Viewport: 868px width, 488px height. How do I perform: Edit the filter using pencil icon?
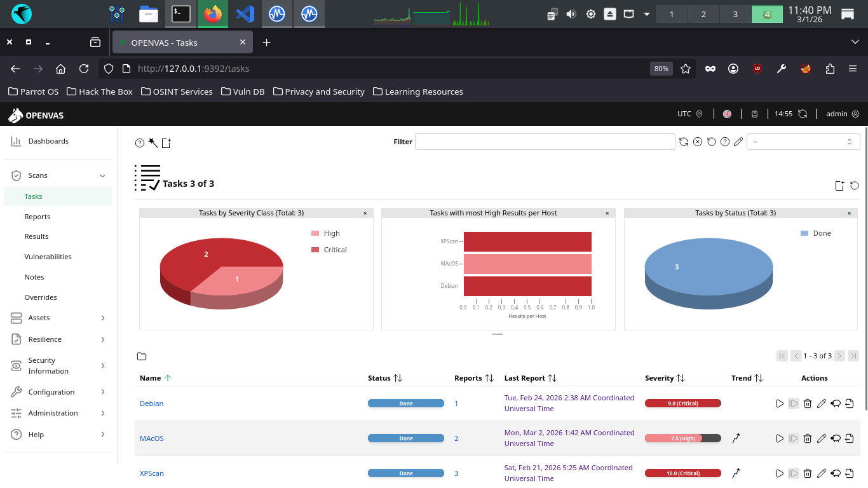(x=738, y=142)
